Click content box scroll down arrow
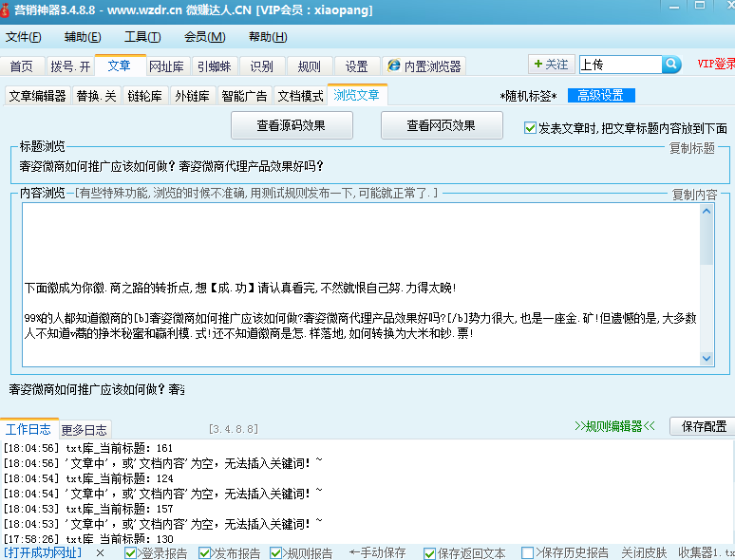 point(707,359)
